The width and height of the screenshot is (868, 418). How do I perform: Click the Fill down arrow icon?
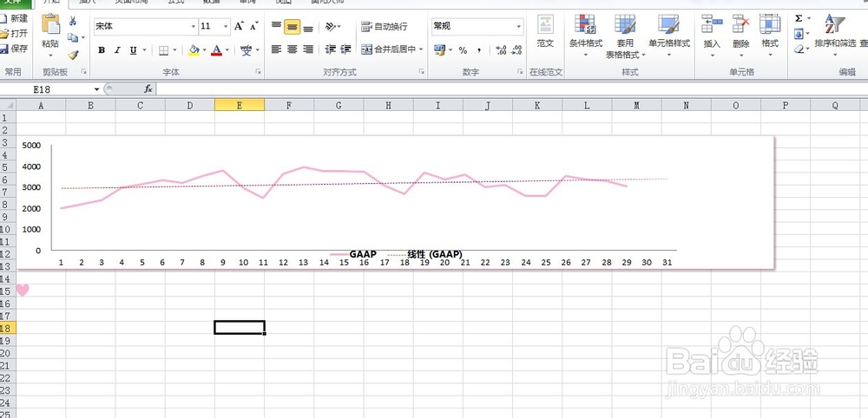(x=799, y=35)
